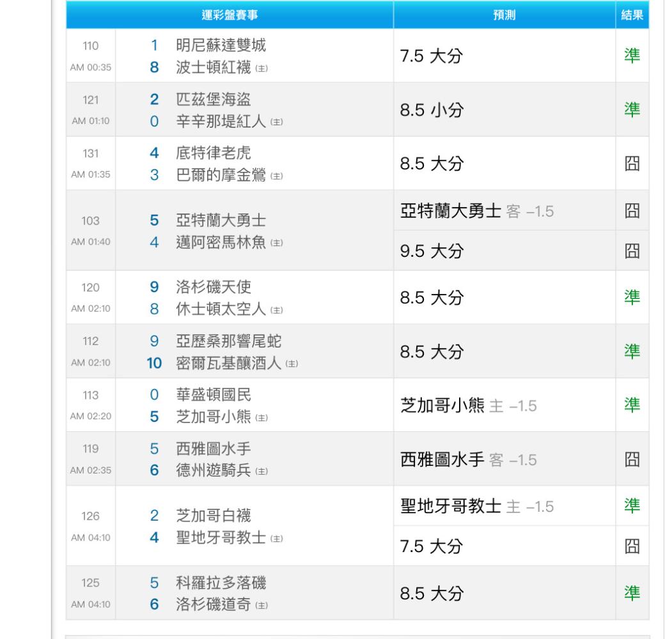Click the 9.5 大分 prediction

coord(432,251)
